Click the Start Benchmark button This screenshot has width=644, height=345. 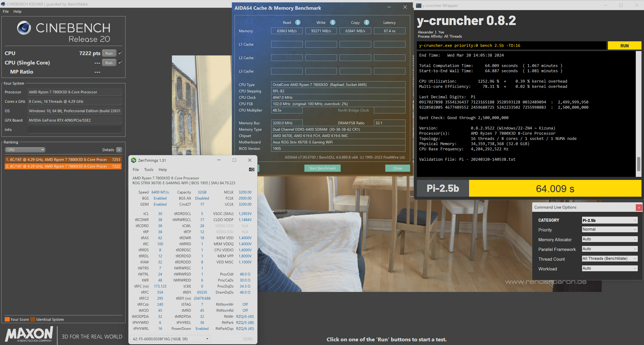(322, 168)
